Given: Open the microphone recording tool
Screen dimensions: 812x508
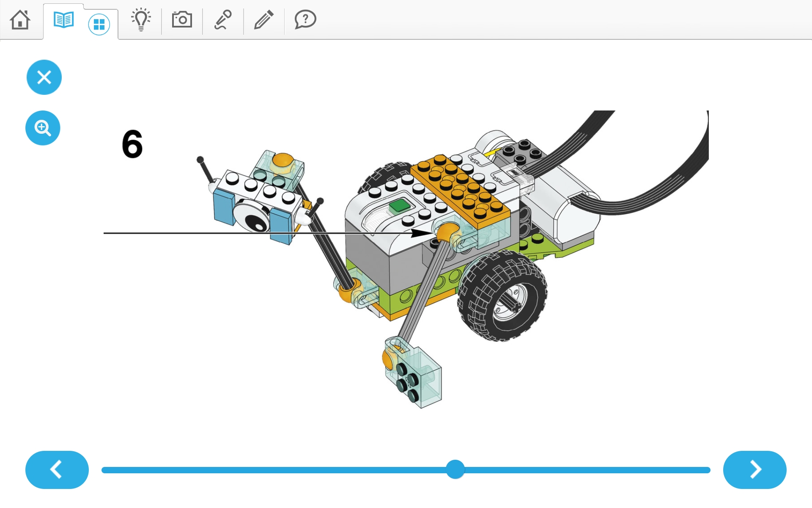Looking at the screenshot, I should (223, 19).
